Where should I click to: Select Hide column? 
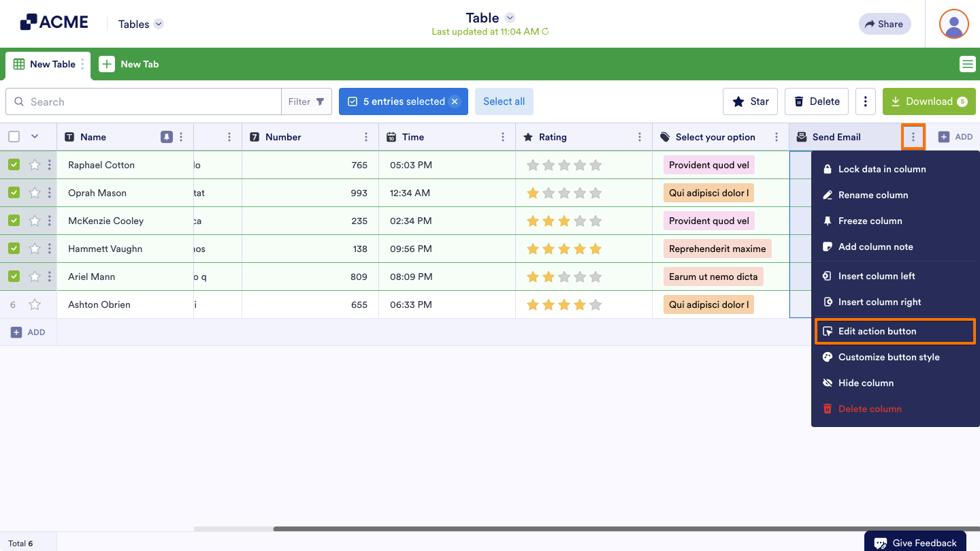[x=895, y=383]
